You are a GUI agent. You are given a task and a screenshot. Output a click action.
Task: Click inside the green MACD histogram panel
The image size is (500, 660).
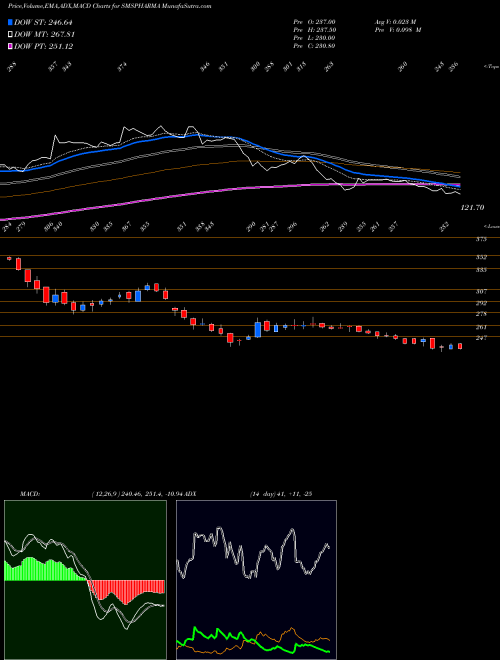pyautogui.click(x=85, y=580)
